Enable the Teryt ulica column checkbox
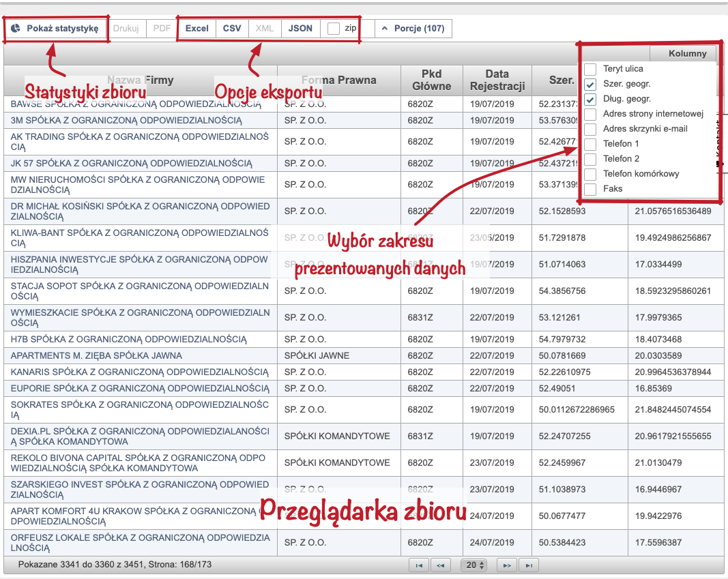The image size is (728, 579). click(590, 69)
